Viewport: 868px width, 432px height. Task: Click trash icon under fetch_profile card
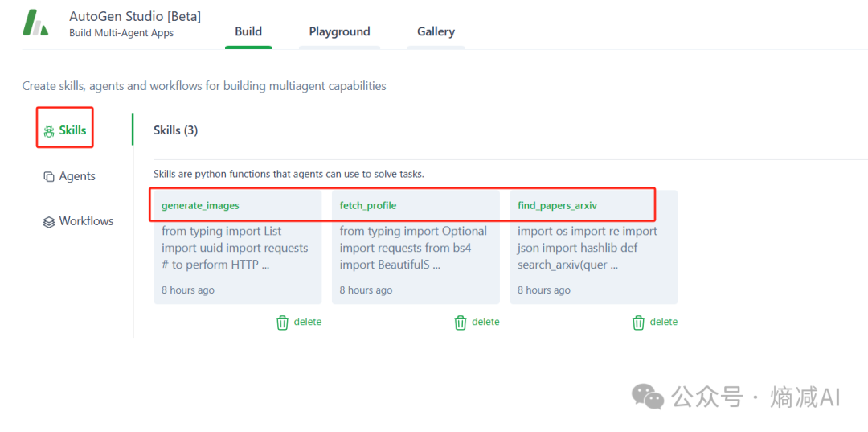461,323
